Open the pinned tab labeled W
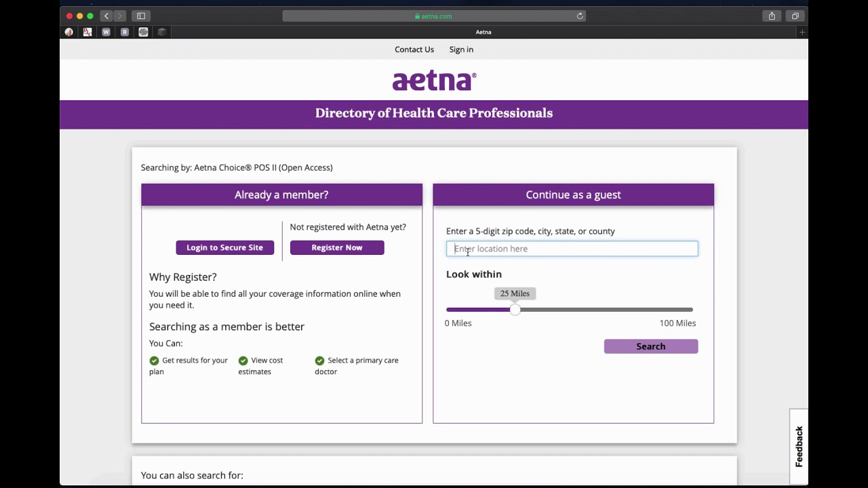The height and width of the screenshot is (488, 868). point(106,32)
